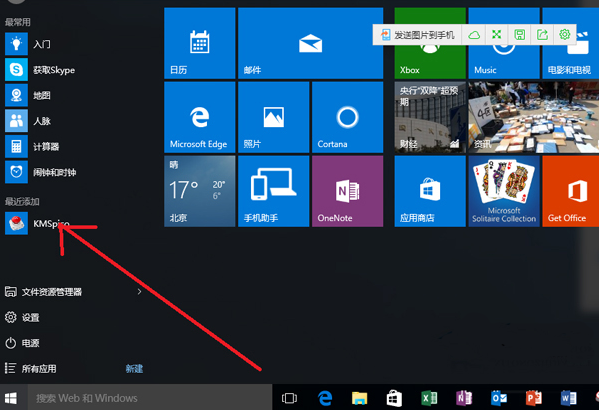This screenshot has height=410, width=601.
Task: Open File Explorer from the taskbar
Action: pyautogui.click(x=360, y=398)
